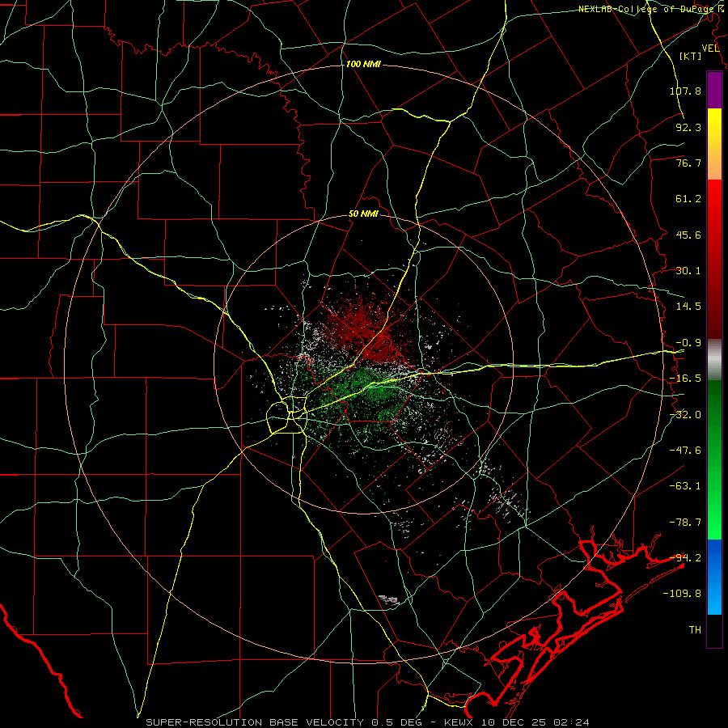This screenshot has width=728, height=728.
Task: Click the purple block of the velocity scale
Action: pos(714,90)
